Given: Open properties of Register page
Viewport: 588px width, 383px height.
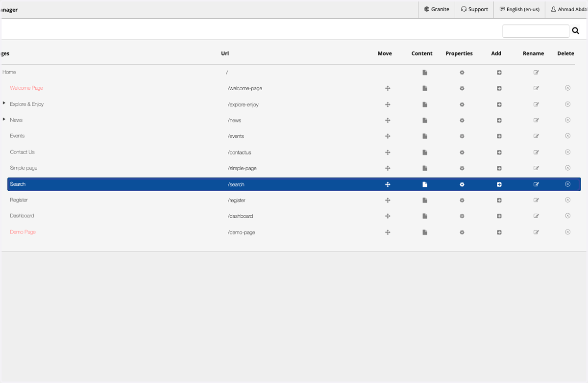Looking at the screenshot, I should 462,200.
